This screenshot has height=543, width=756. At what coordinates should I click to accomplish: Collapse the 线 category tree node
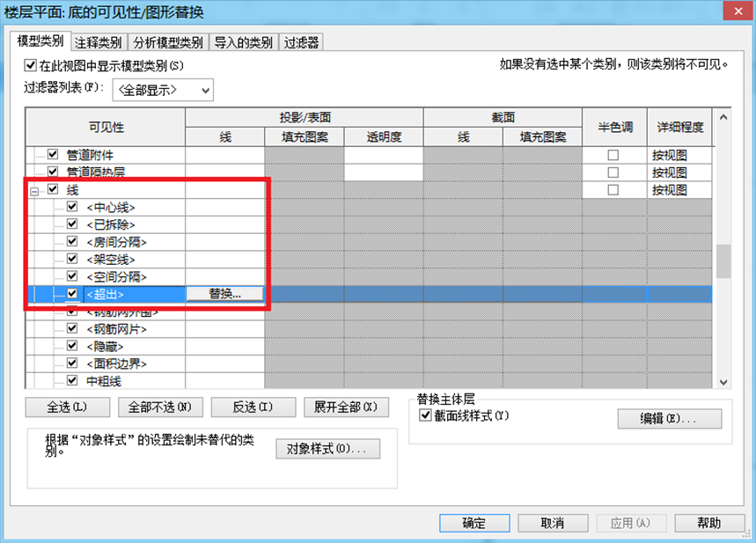point(33,192)
